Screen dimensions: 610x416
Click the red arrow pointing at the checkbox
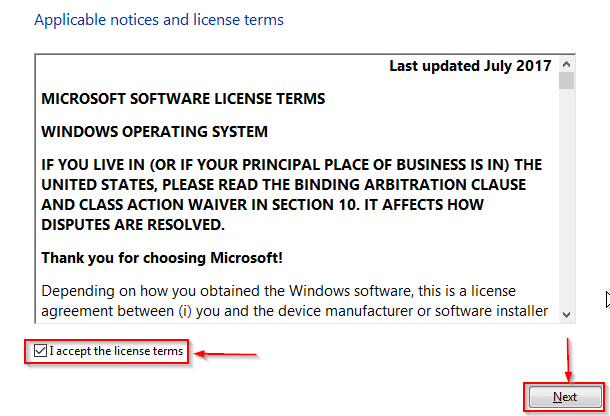tap(225, 354)
